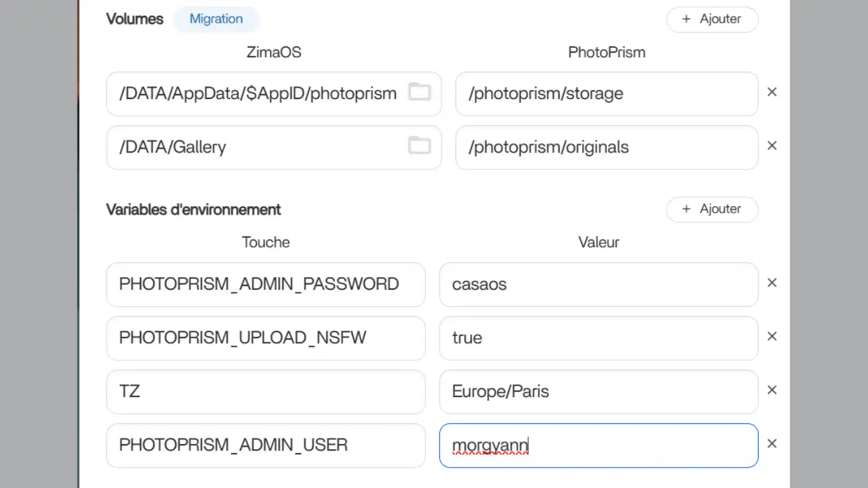The image size is (868, 488).
Task: Open folder browser for /DATA/AppData/$AppID/photoprism path
Action: 419,93
